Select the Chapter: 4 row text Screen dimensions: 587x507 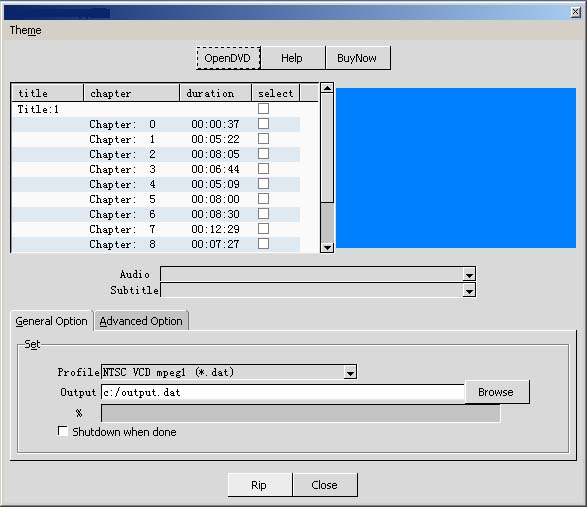(x=122, y=184)
